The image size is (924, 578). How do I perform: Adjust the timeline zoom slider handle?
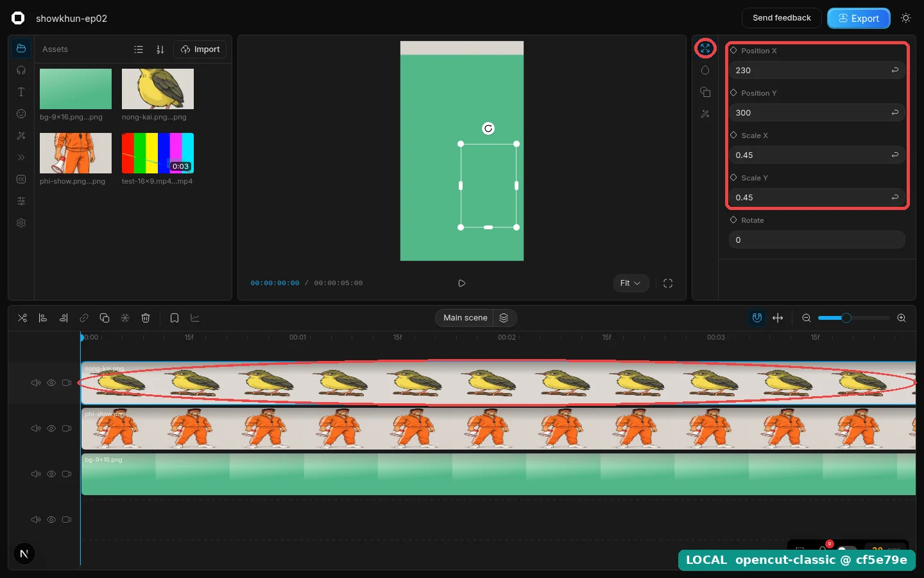coord(846,318)
